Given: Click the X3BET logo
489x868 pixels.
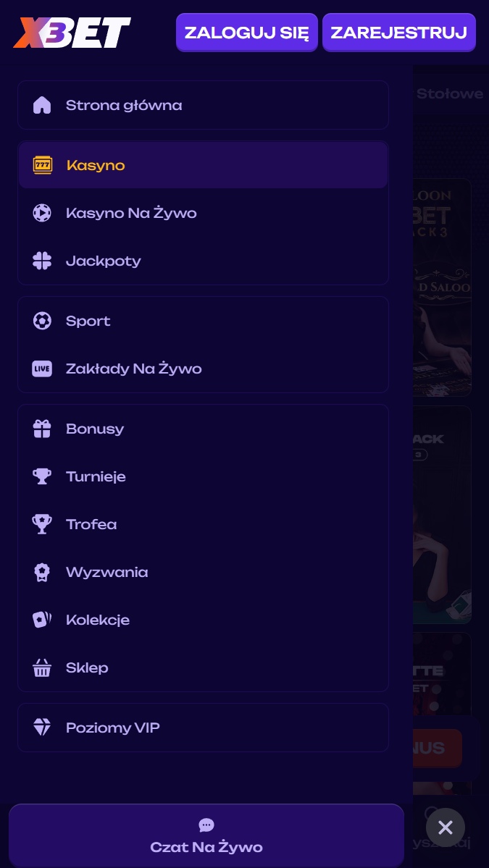Looking at the screenshot, I should 72,33.
